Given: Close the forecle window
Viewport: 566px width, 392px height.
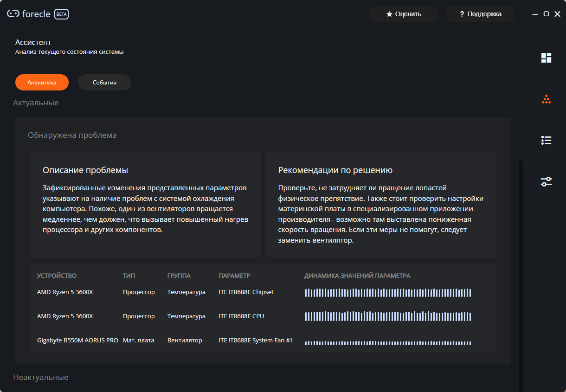Looking at the screenshot, I should (x=557, y=14).
